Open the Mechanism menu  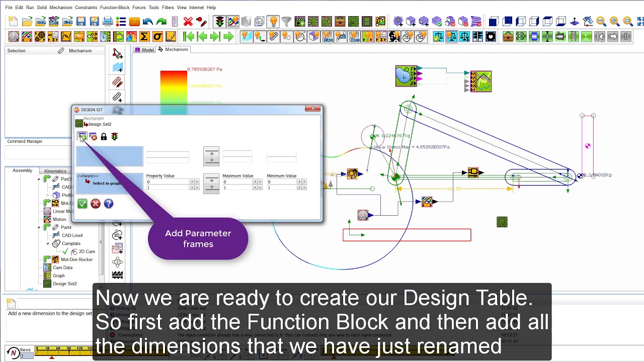[61, 8]
